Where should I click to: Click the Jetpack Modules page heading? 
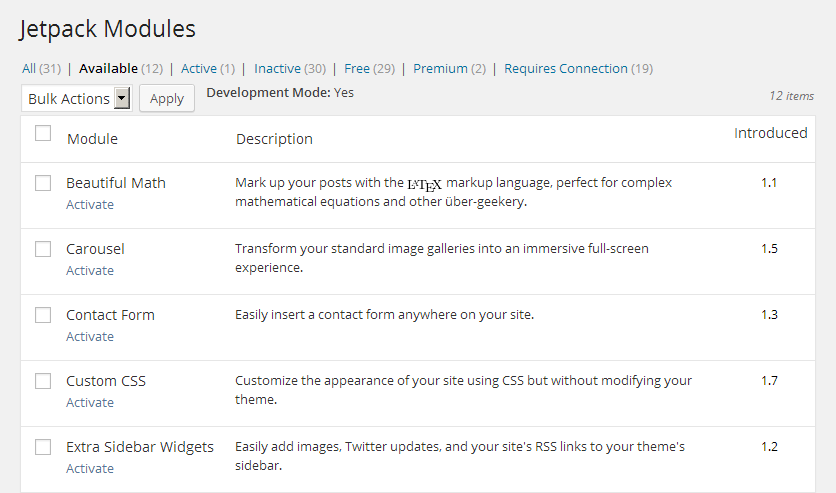click(x=108, y=29)
